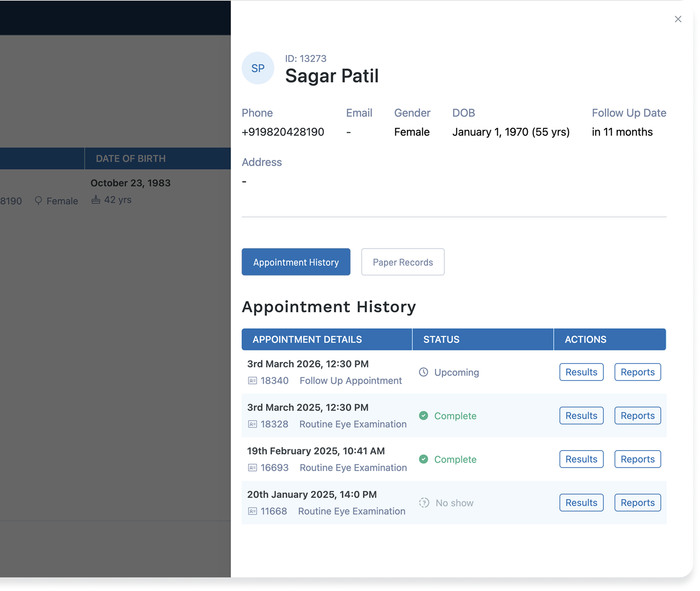Click the STATUS column header
The image size is (700, 591).
(x=441, y=339)
